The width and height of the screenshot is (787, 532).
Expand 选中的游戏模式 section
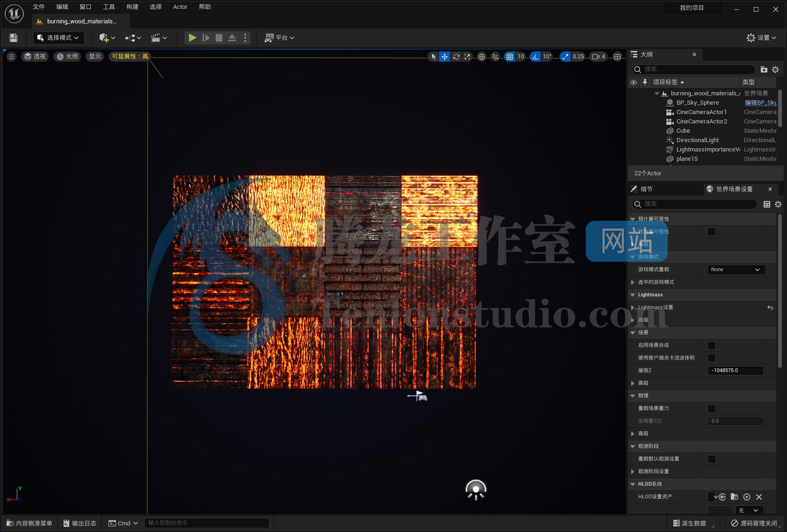tap(633, 282)
